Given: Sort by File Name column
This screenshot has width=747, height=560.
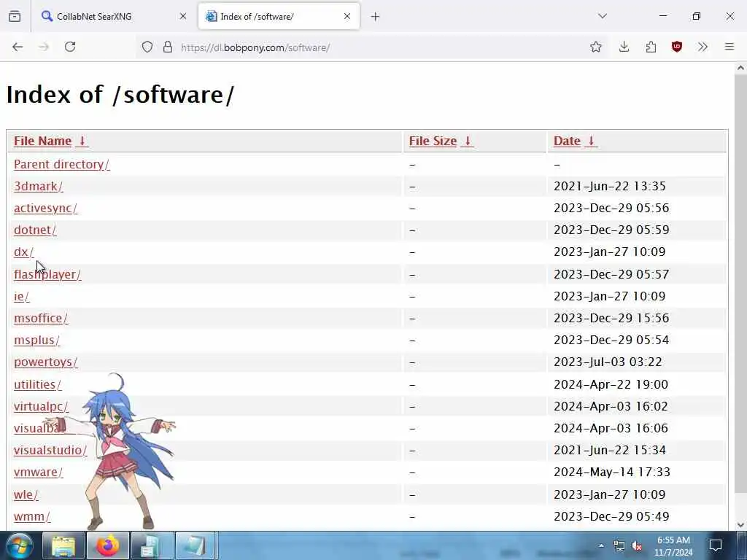Looking at the screenshot, I should click(50, 141).
